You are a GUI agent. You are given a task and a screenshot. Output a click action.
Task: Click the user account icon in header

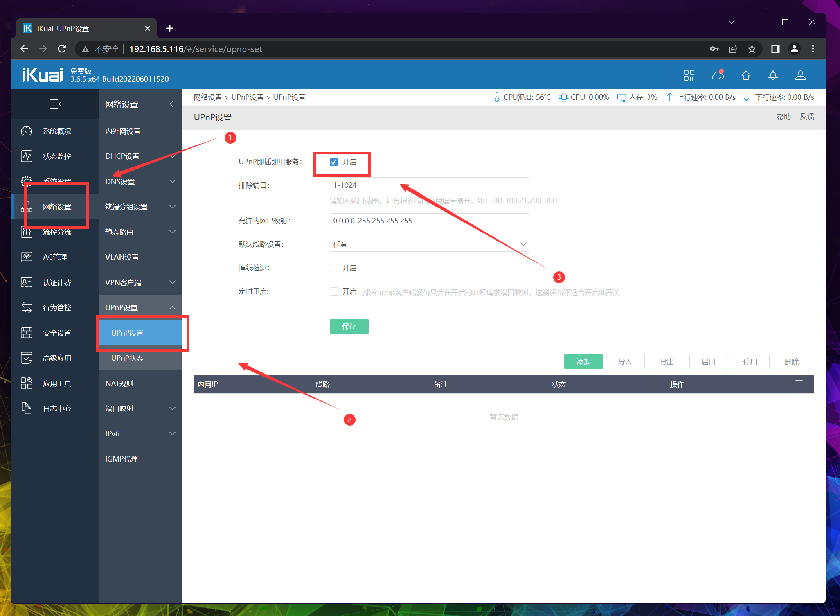[800, 75]
